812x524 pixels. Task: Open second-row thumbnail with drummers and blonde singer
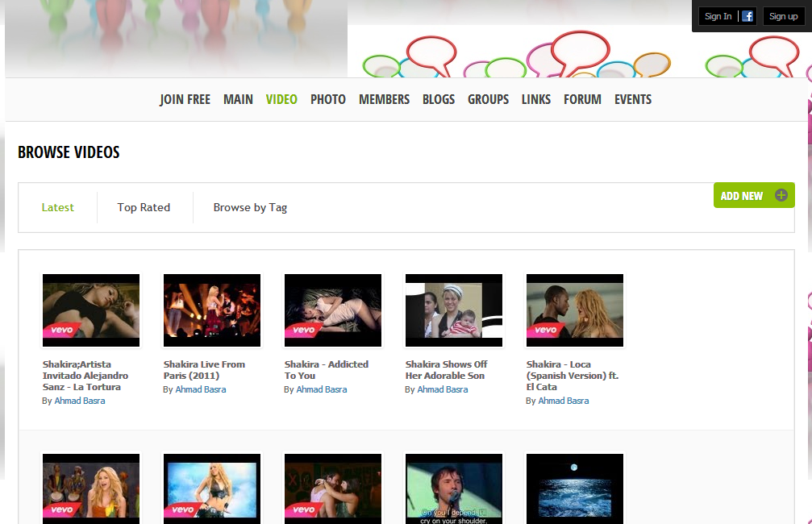point(91,489)
